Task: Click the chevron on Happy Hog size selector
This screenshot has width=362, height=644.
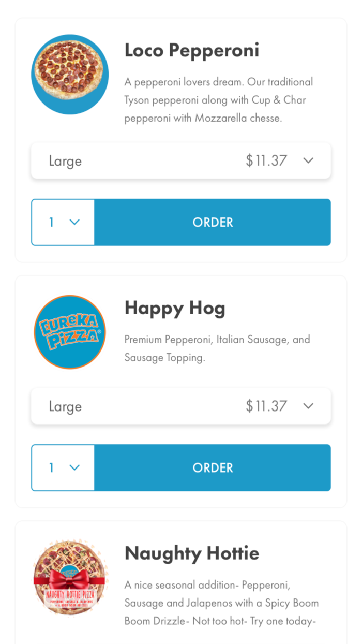Action: point(308,406)
